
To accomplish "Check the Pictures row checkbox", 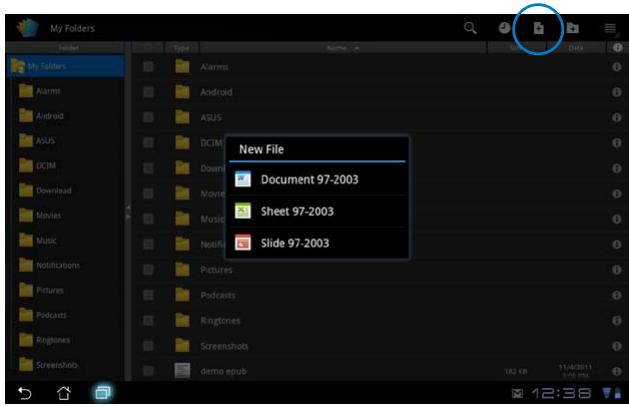I will click(148, 269).
